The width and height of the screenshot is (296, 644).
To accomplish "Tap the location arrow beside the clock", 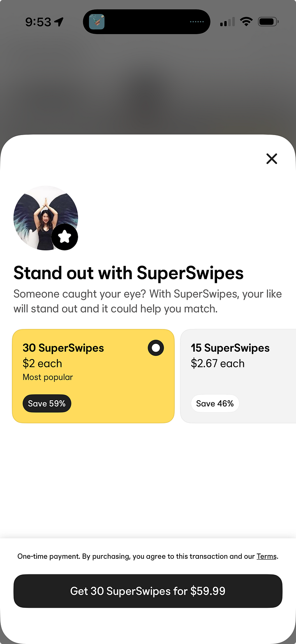I will pyautogui.click(x=59, y=21).
